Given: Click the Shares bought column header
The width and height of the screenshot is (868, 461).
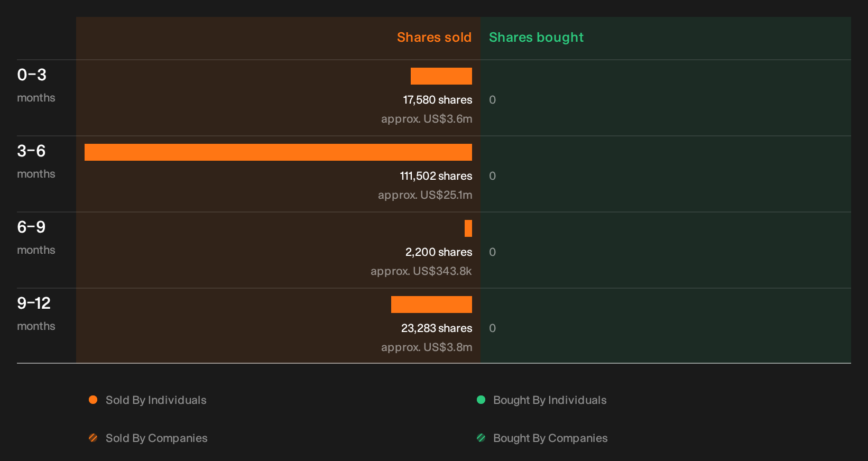Looking at the screenshot, I should (x=536, y=38).
